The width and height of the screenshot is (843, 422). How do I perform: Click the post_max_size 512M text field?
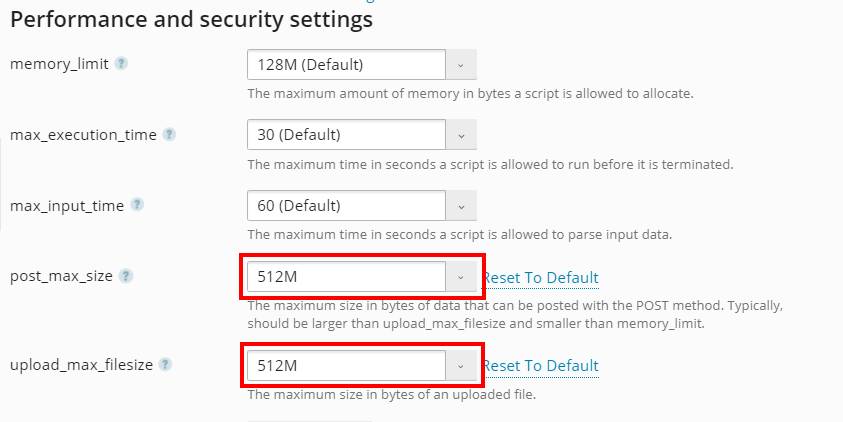click(346, 277)
